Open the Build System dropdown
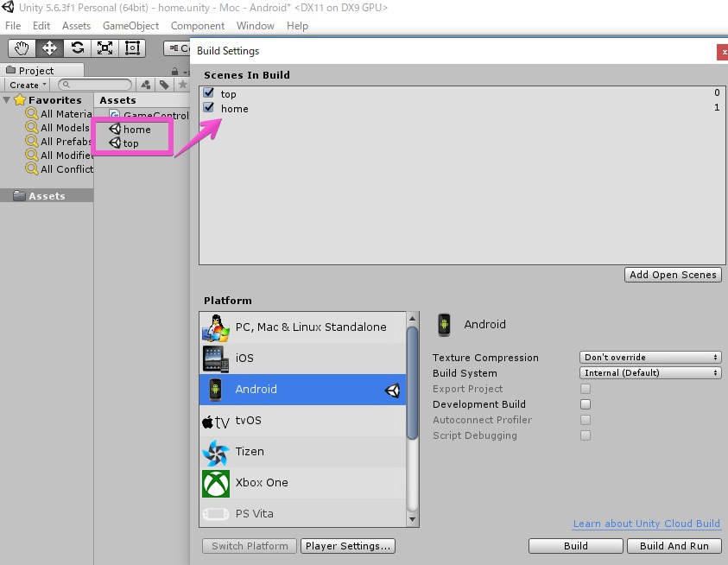The image size is (728, 565). [649, 373]
